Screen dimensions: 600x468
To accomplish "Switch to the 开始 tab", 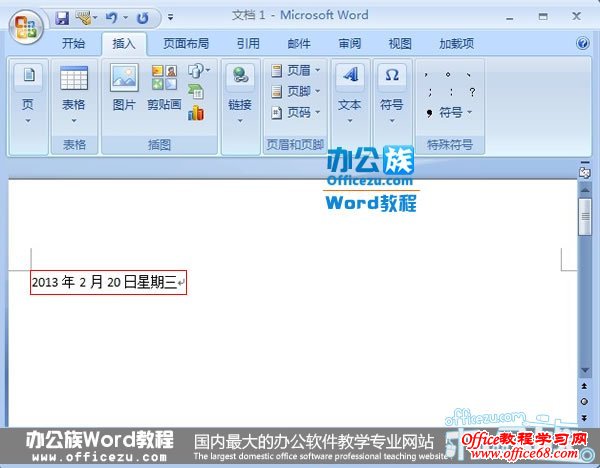I will (73, 43).
